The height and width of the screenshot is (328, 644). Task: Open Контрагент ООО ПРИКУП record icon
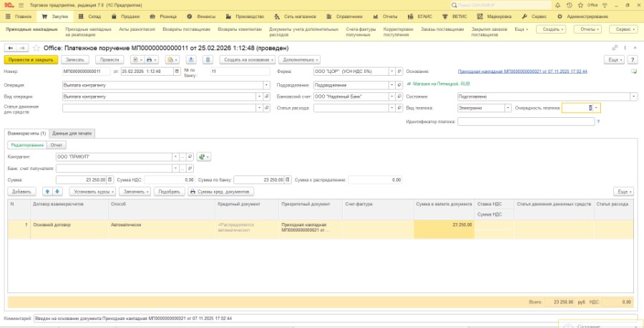(190, 157)
